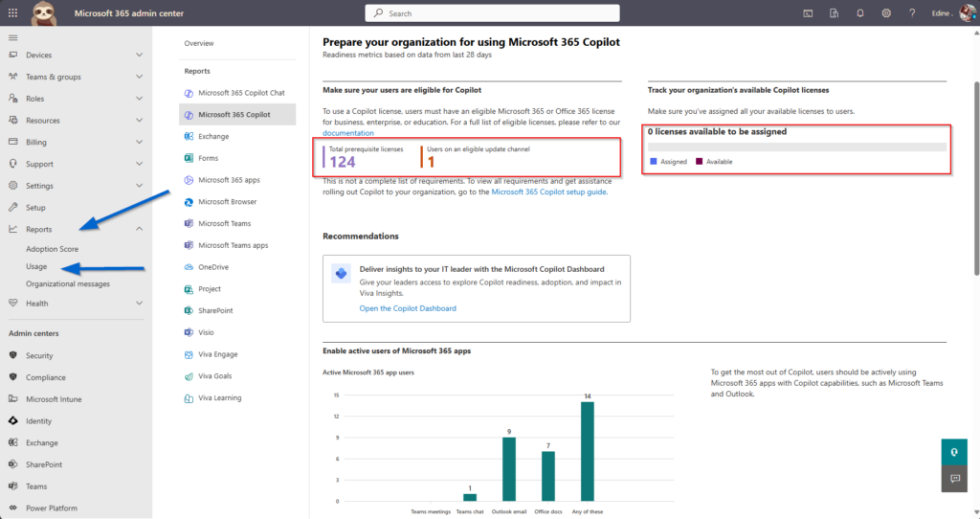
Task: Click the Microsoft 365 admin center title
Action: click(129, 13)
